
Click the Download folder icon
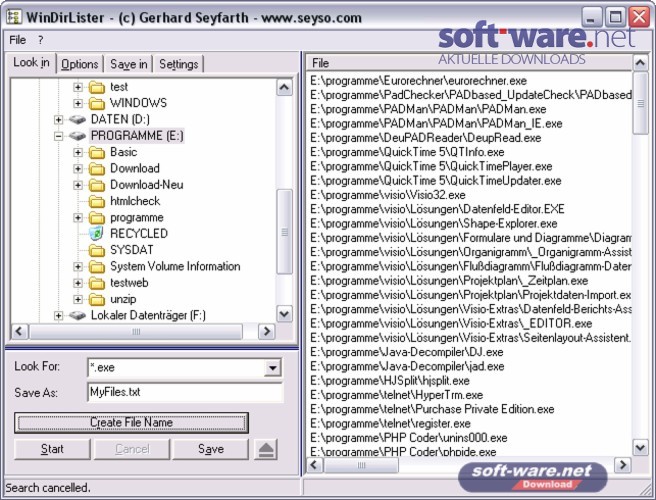[97, 169]
